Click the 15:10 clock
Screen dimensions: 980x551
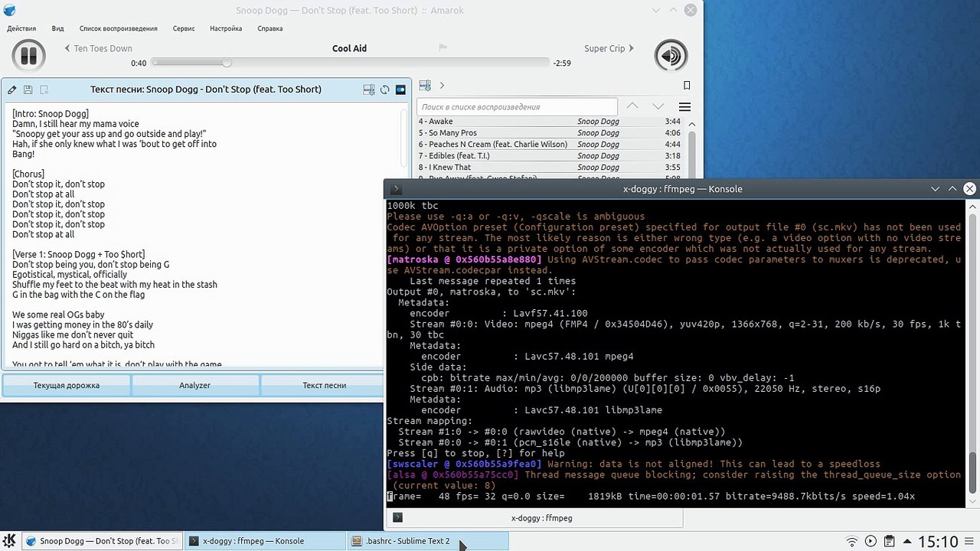pos(938,542)
